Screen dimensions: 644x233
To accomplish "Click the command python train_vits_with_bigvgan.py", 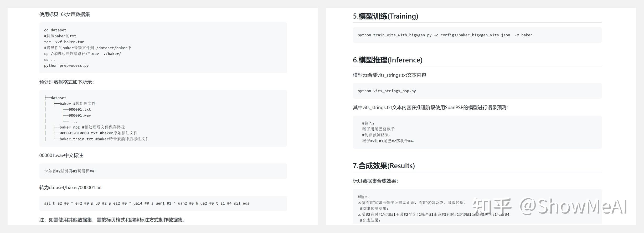I will tap(445, 35).
